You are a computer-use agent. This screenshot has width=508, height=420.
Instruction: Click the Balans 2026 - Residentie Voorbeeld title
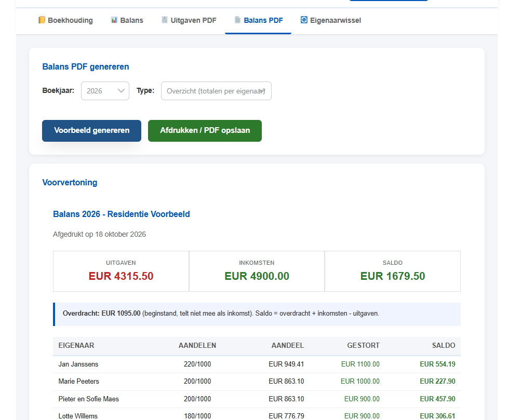coord(122,214)
